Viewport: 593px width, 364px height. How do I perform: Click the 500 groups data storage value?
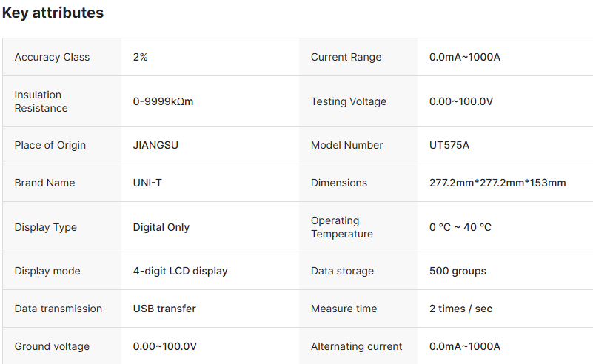click(458, 271)
